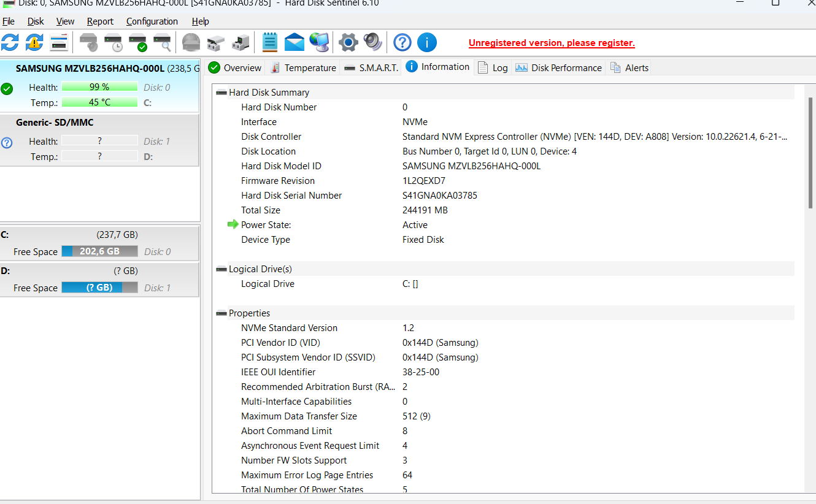
Task: Collapse the Logical Drive(s) section
Action: (x=221, y=269)
